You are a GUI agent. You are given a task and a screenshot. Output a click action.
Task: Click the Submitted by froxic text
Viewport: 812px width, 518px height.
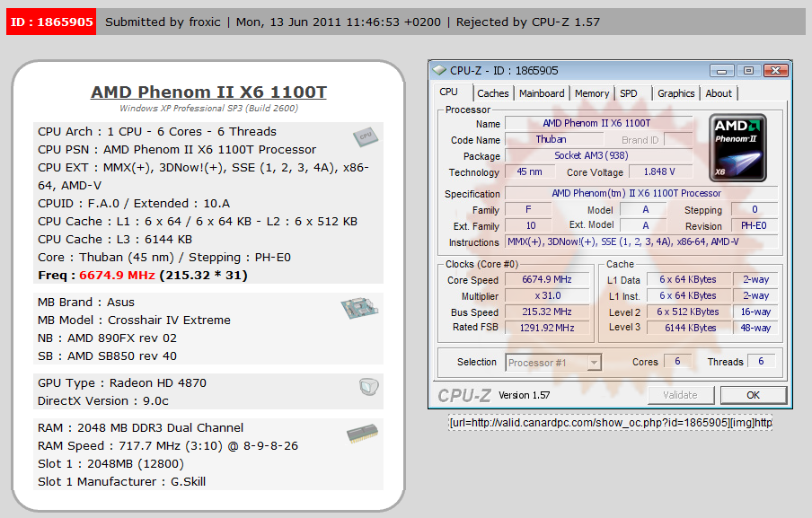(x=163, y=22)
